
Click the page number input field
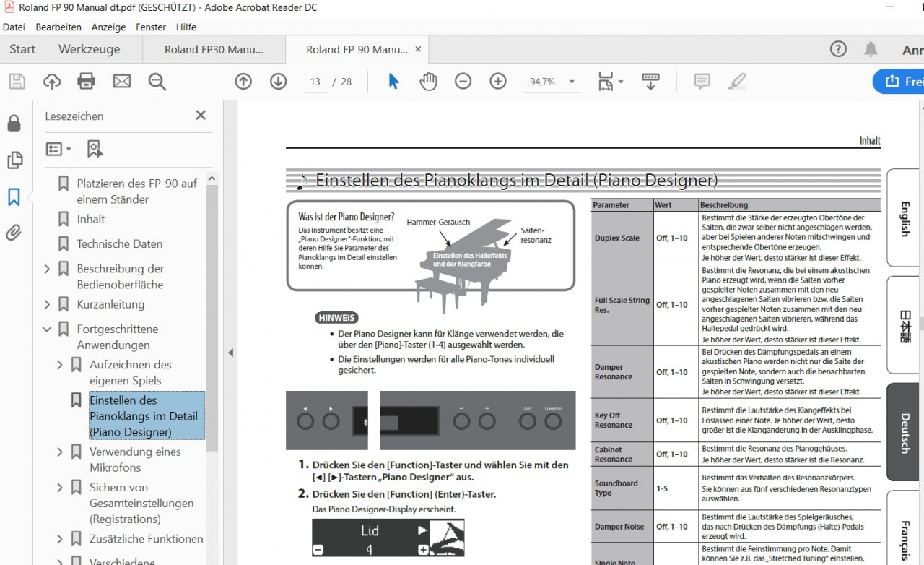tap(315, 82)
